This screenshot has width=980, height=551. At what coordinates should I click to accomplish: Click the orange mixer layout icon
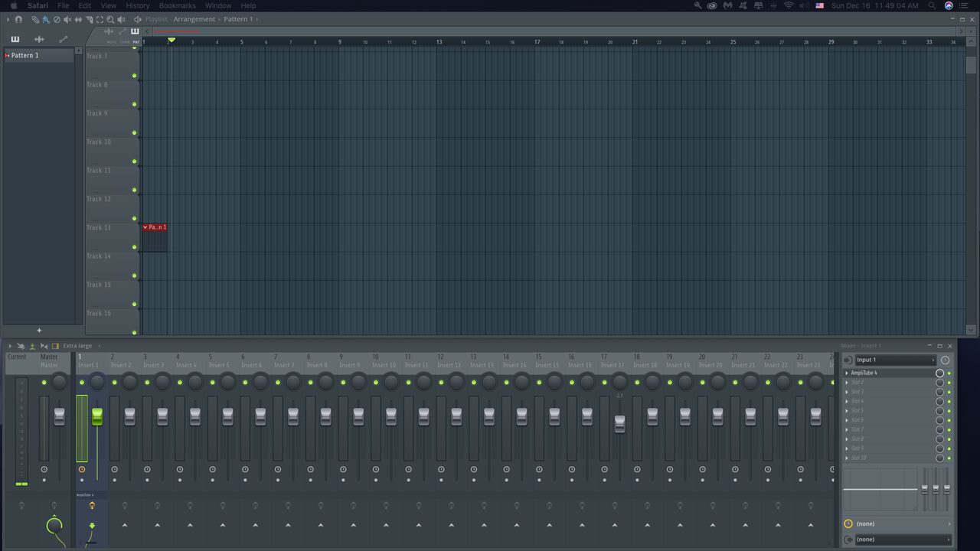[x=55, y=346]
